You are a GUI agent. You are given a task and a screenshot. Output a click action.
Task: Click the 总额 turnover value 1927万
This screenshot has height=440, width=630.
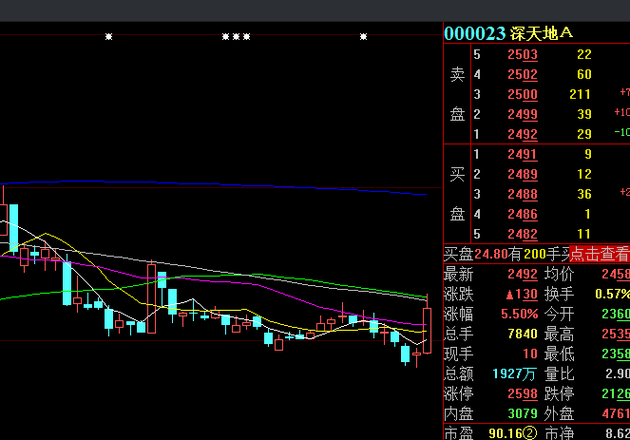pyautogui.click(x=514, y=374)
